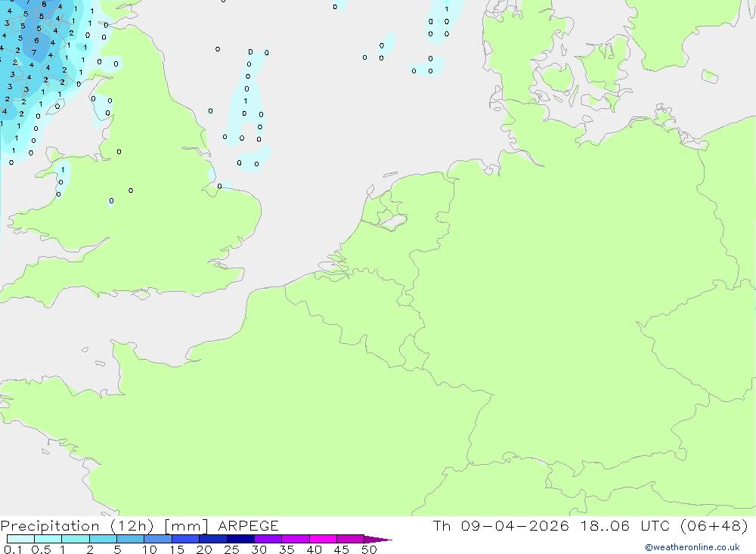Select the "[mm]" unit label
Viewport: 756px width, 554px height.
186,526
